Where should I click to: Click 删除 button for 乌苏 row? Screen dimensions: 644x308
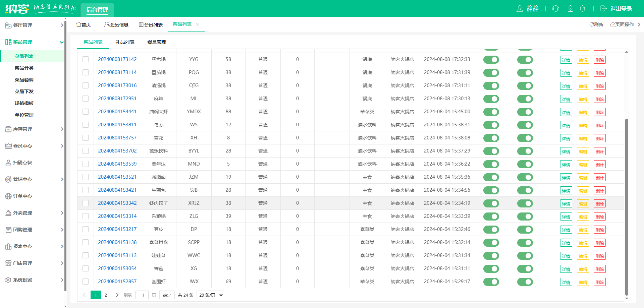[599, 125]
